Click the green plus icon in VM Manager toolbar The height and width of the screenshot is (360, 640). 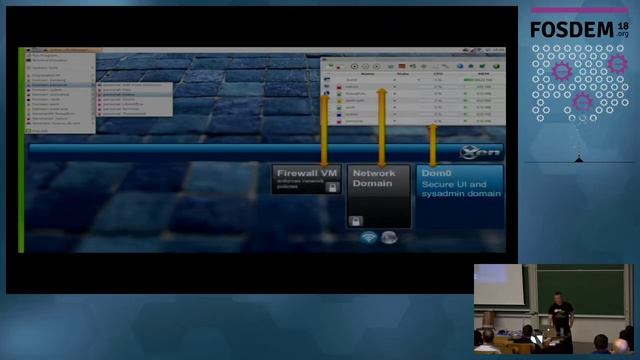(x=331, y=65)
